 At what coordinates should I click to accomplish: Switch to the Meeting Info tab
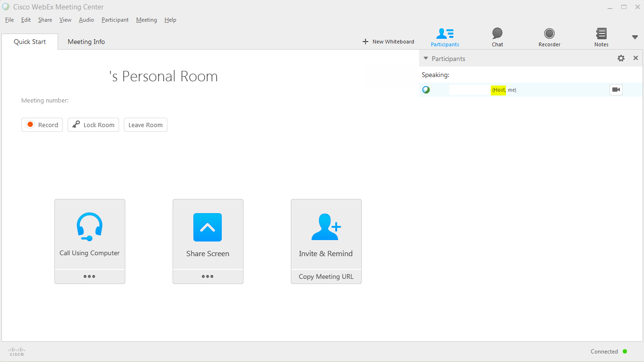[86, 42]
